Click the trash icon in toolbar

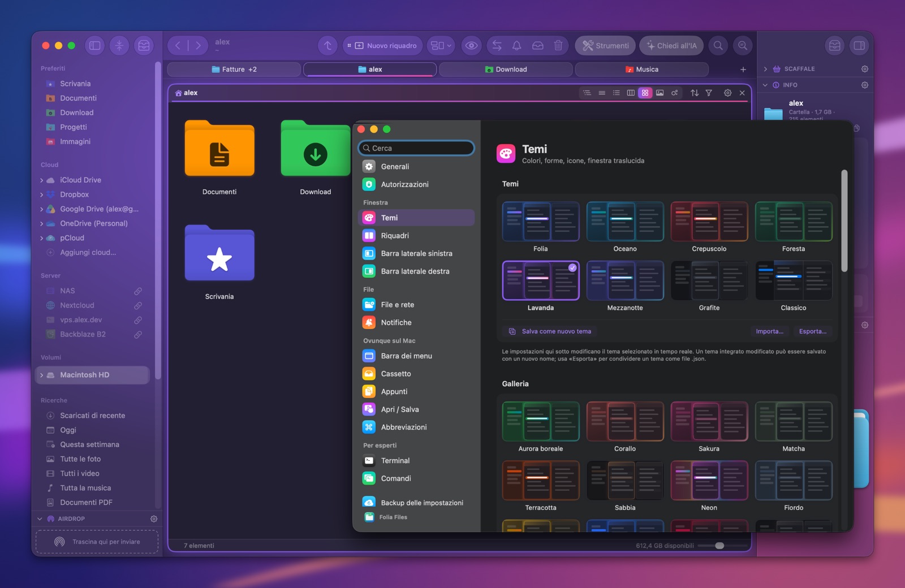(x=558, y=46)
